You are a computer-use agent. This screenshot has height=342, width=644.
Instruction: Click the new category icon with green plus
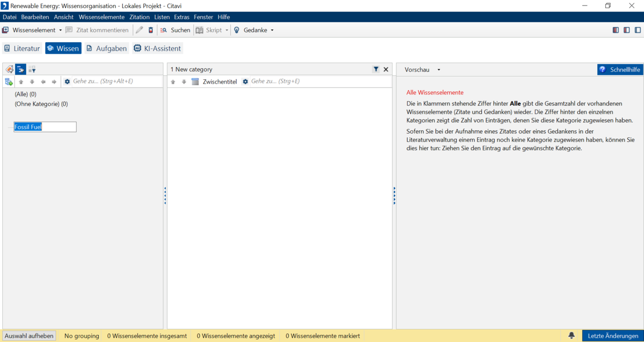(x=9, y=81)
